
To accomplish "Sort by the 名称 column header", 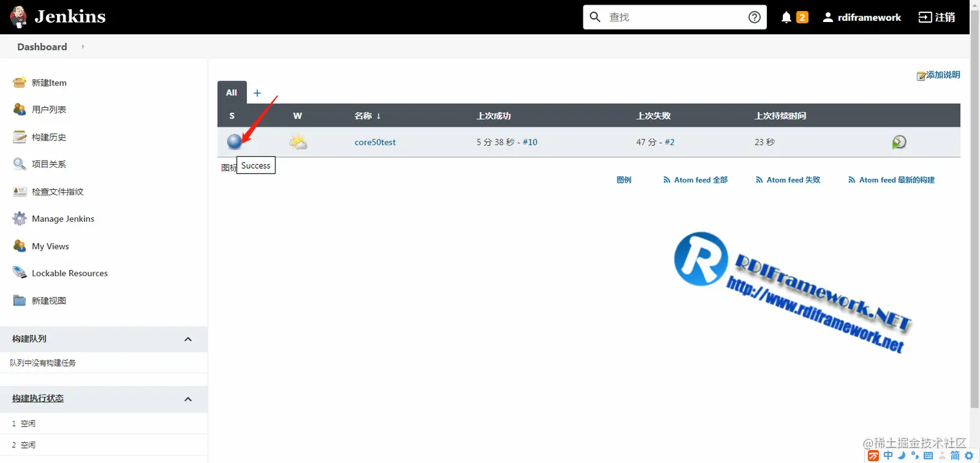I will click(367, 115).
